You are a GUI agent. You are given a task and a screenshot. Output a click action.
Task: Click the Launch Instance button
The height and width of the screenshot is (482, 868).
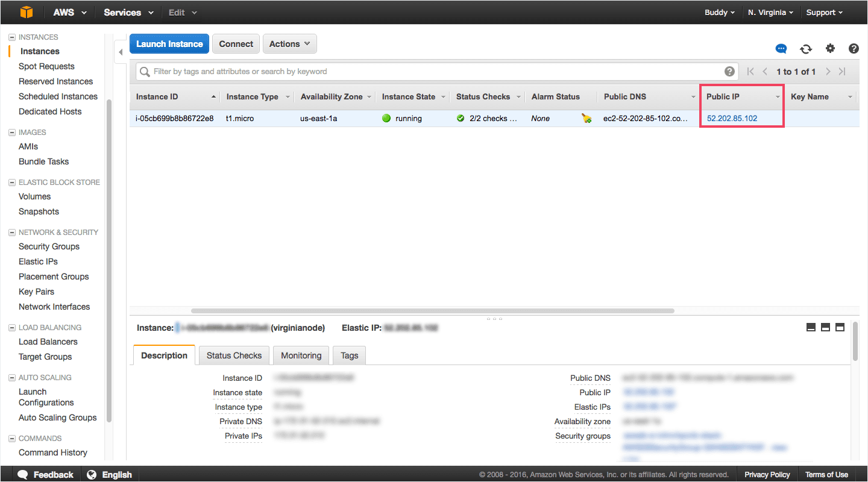point(169,43)
